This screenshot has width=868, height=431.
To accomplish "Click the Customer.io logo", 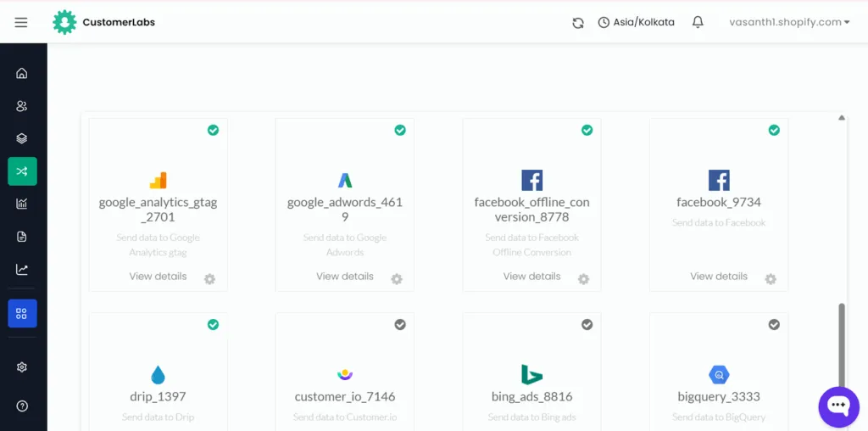I will click(345, 375).
